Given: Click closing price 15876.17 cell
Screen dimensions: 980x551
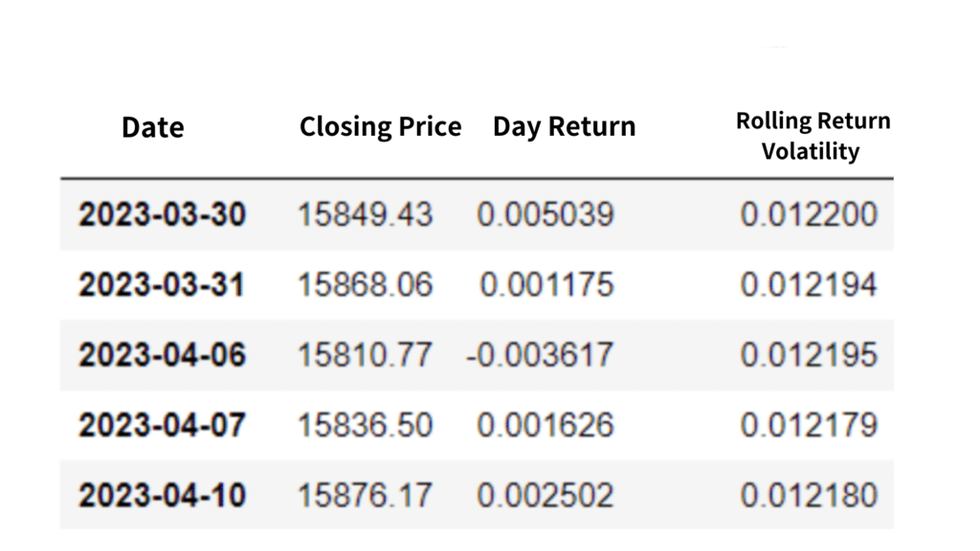Looking at the screenshot, I should [x=365, y=496].
